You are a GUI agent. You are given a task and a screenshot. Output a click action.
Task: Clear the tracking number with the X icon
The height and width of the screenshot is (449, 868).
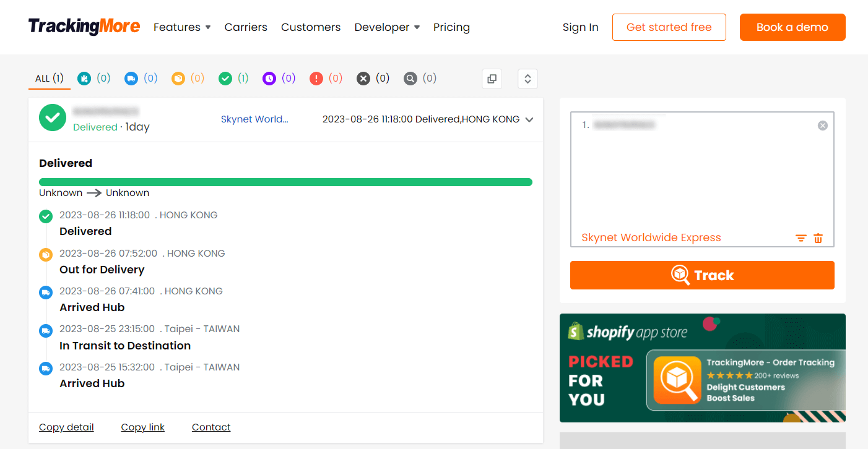(822, 126)
